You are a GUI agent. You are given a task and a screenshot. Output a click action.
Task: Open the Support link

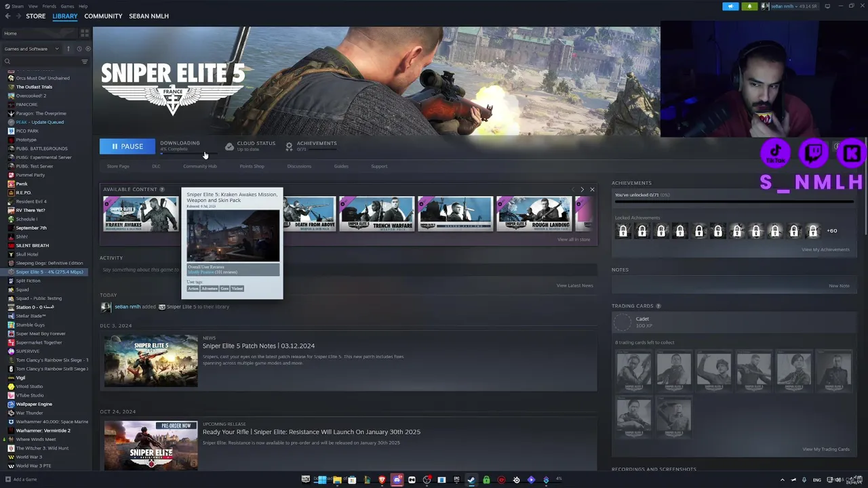379,166
